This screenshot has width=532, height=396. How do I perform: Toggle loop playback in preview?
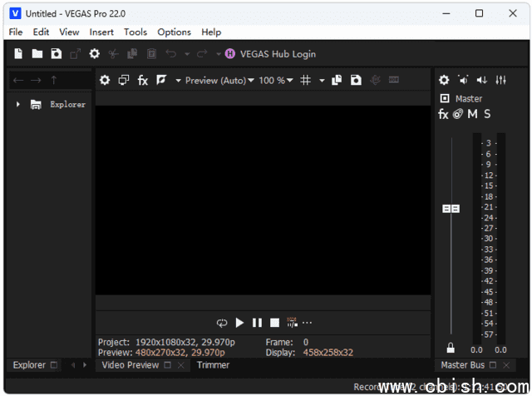tap(222, 323)
